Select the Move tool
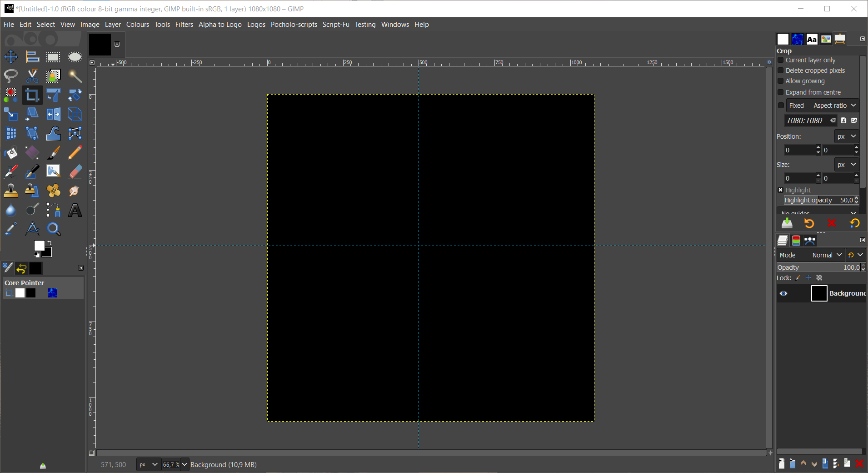Viewport: 868px width, 473px height. (x=11, y=57)
